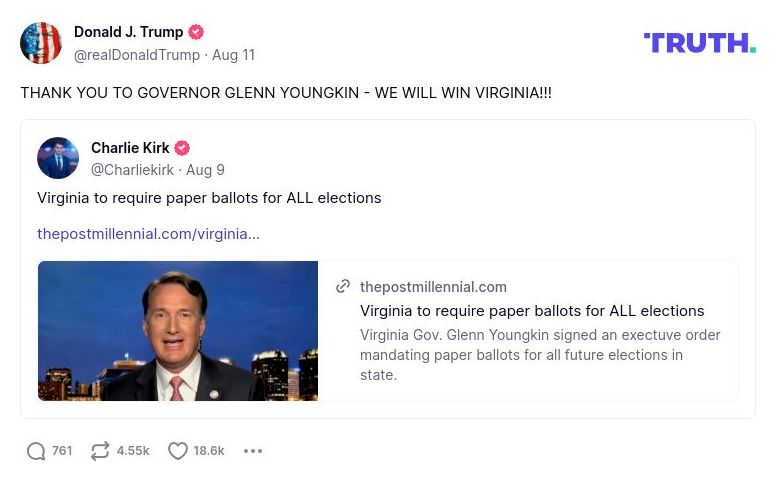
Task: Click the red verified badge beside Donald J. Trump
Action: pos(197,32)
